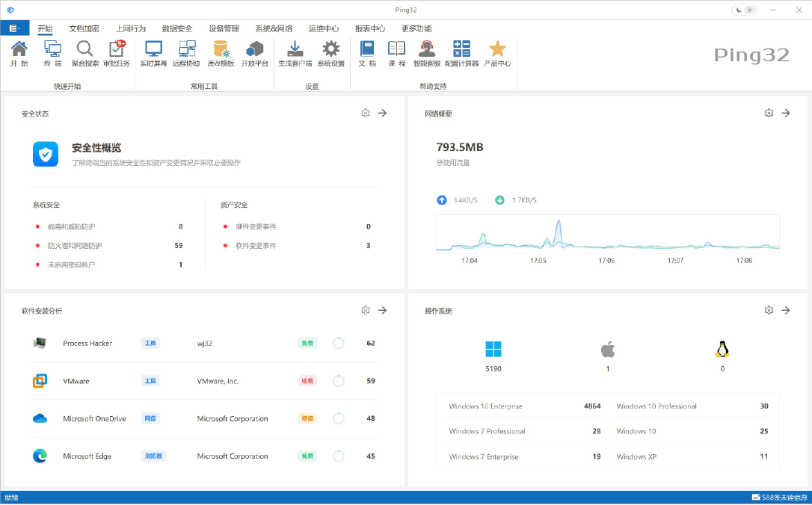The image size is (812, 505).
Task: Start 远程协助 remote assistance
Action: click(x=188, y=52)
